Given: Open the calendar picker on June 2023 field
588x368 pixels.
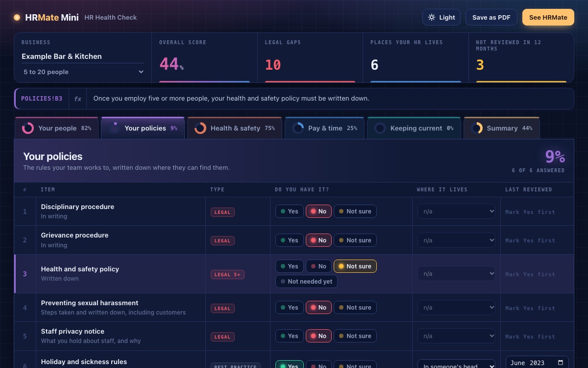Looking at the screenshot, I should click(561, 363).
